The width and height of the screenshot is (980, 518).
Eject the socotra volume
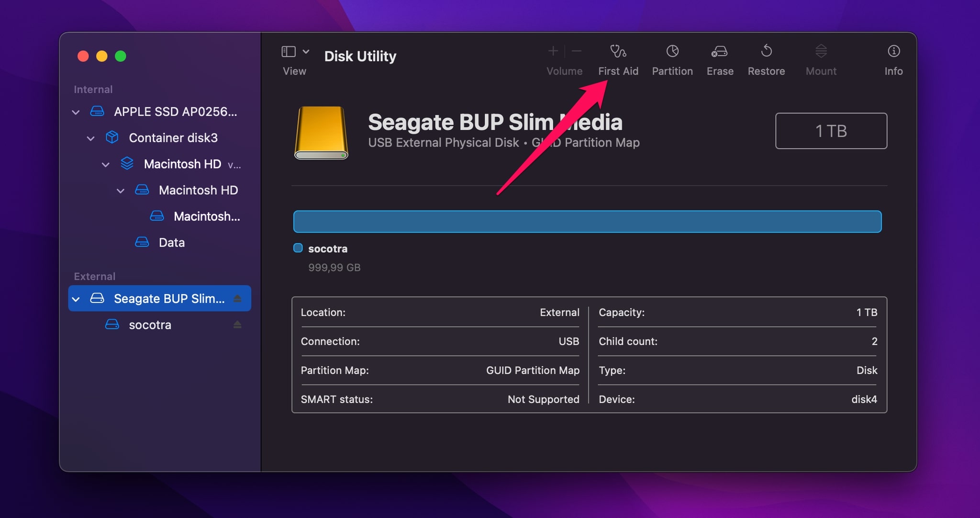(x=238, y=325)
